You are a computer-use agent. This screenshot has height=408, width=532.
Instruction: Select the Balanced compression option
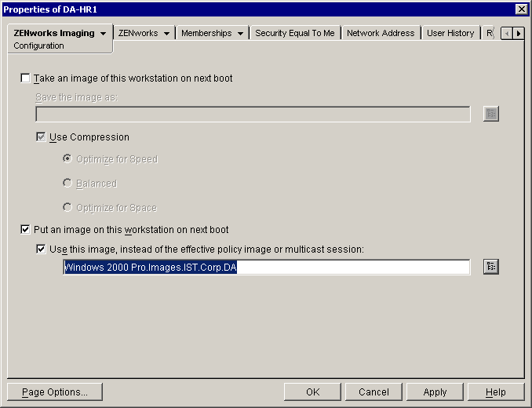tap(67, 183)
